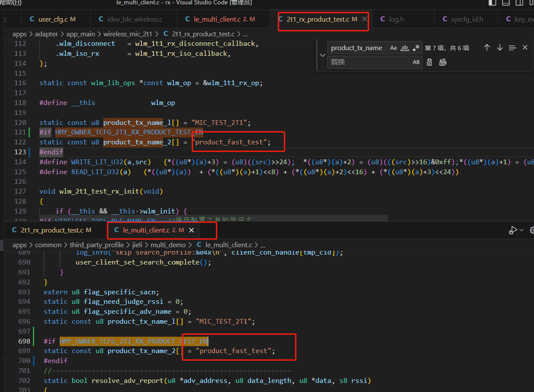Toggle Preserve Case in replace field
Viewport: 534px width, 392px height.
tap(416, 62)
